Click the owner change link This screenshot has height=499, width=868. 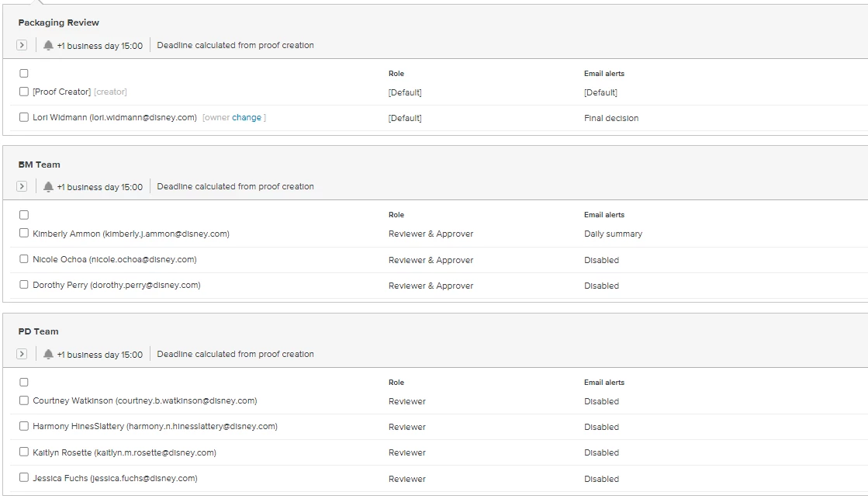tap(247, 118)
